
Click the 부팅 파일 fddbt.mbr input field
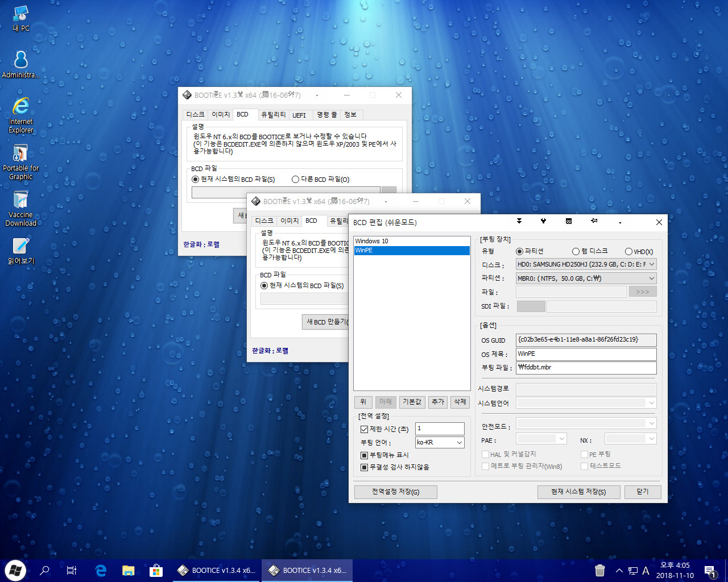click(x=586, y=367)
